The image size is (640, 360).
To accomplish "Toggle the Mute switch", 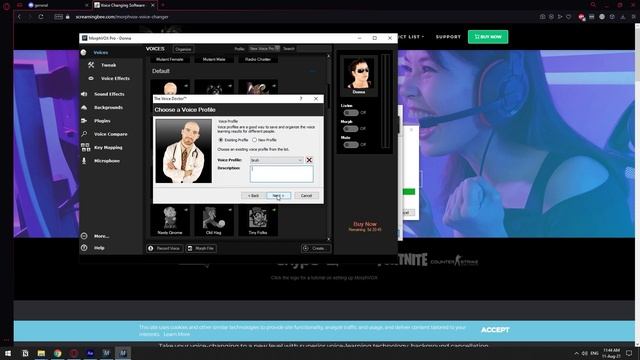I will pyautogui.click(x=351, y=144).
